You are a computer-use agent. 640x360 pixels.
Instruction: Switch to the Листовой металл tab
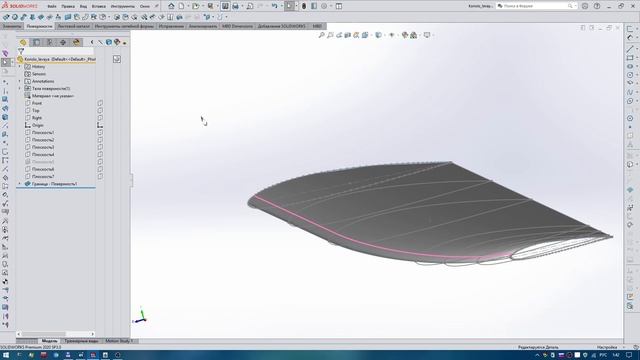point(73,26)
